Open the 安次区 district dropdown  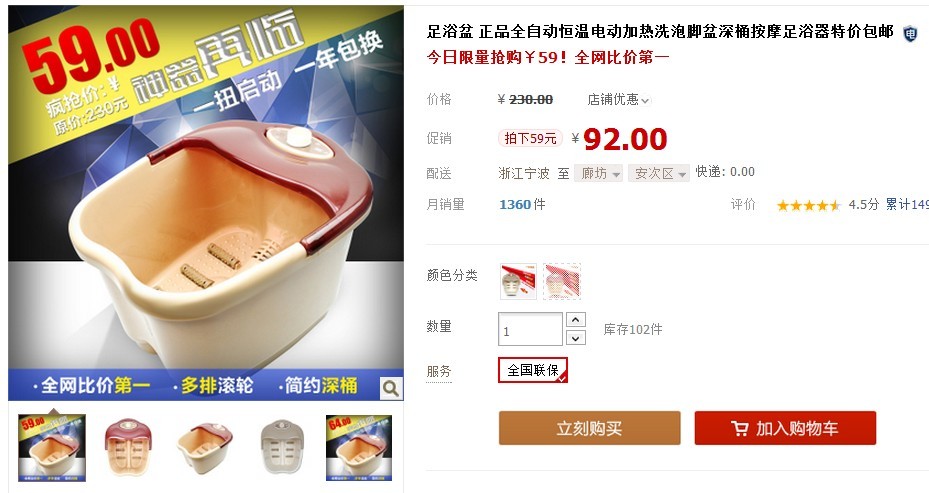click(659, 173)
